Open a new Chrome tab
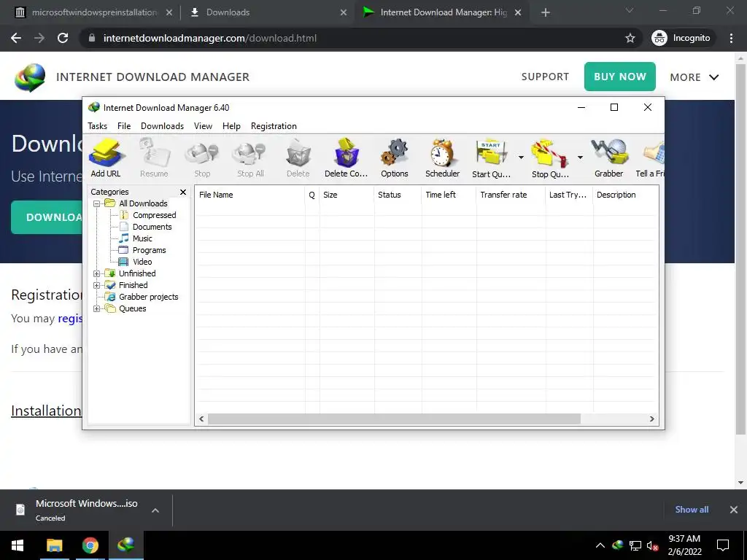747x560 pixels. (x=546, y=12)
